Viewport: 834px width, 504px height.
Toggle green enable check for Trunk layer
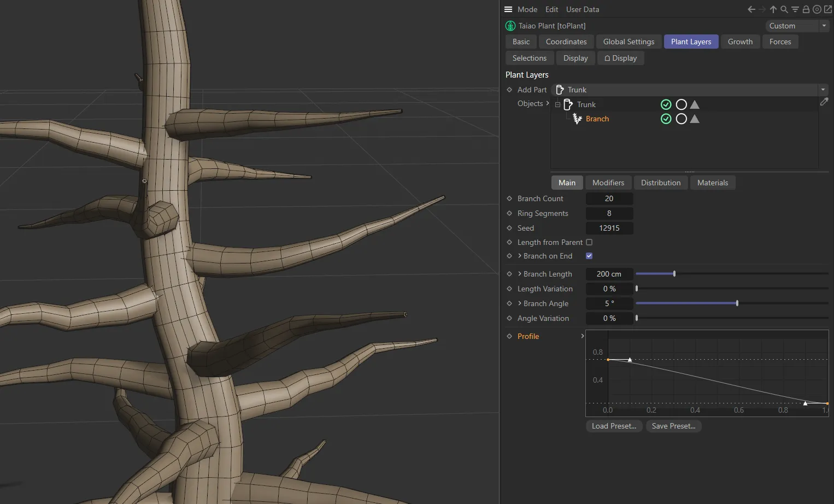666,104
